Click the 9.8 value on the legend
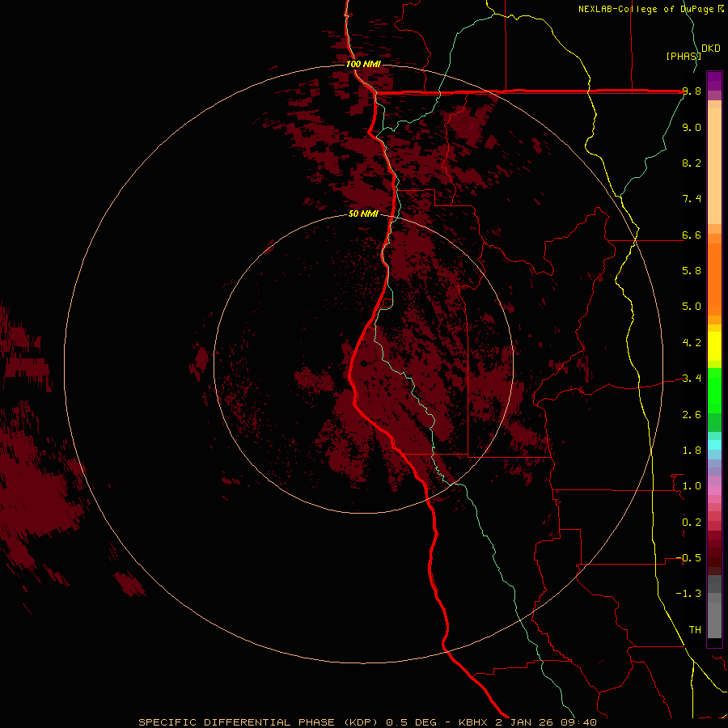 pos(692,91)
